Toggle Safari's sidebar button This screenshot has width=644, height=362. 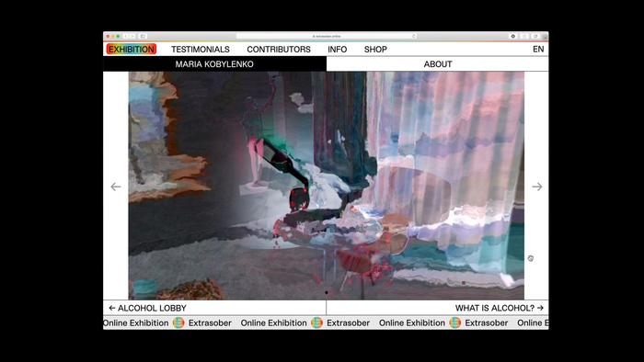[x=143, y=36]
